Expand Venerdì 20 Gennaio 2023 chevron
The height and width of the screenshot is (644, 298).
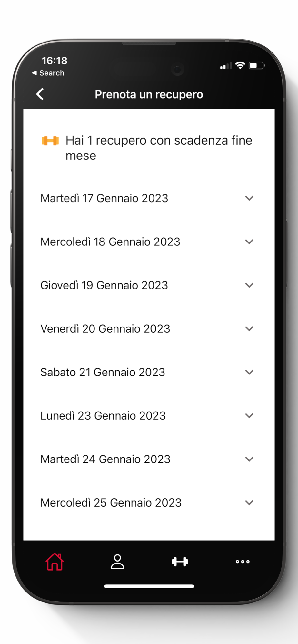[x=249, y=328]
